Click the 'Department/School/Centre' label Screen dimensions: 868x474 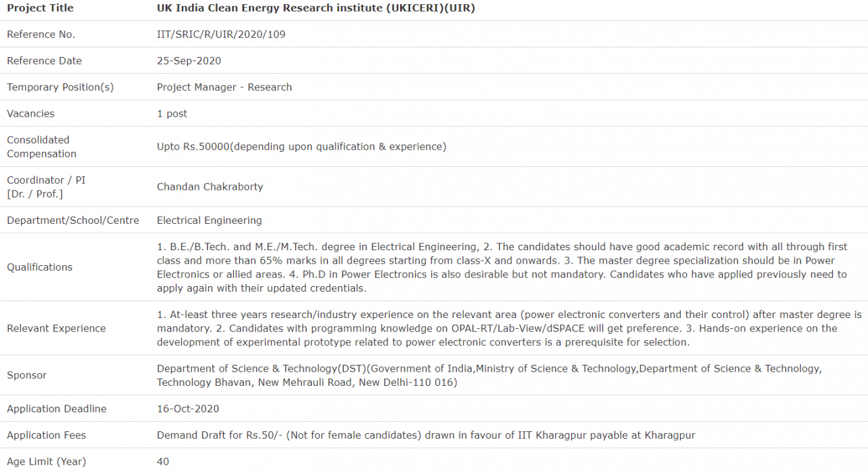tap(73, 220)
